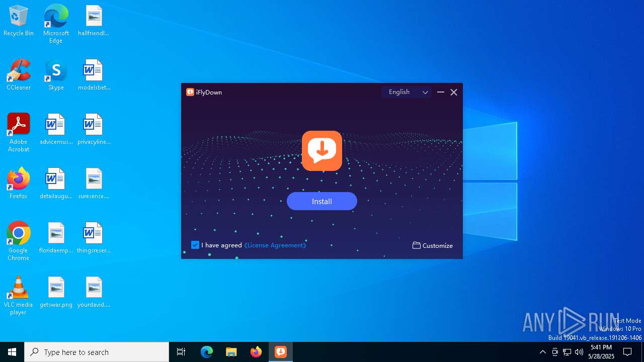The image size is (644, 362).
Task: Select the Skype desktop shortcut
Action: (x=56, y=75)
